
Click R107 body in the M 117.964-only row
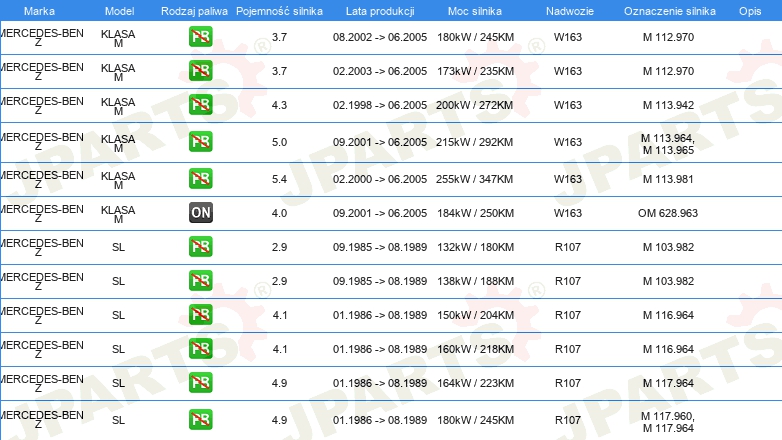pyautogui.click(x=568, y=383)
